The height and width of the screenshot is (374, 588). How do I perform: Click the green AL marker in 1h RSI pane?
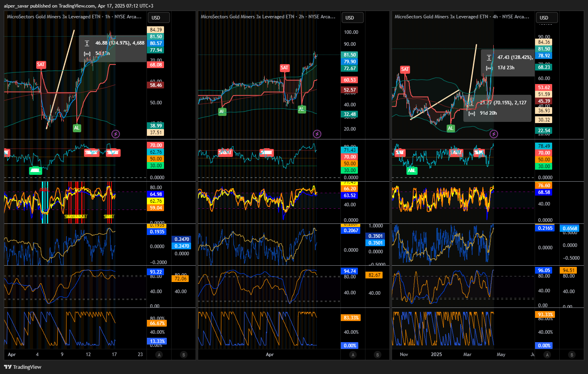tap(35, 170)
